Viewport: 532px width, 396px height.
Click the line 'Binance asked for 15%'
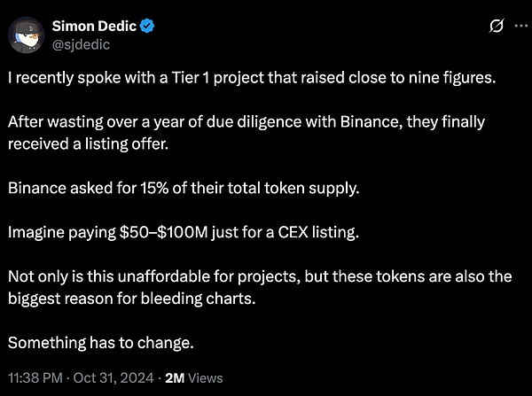(184, 188)
